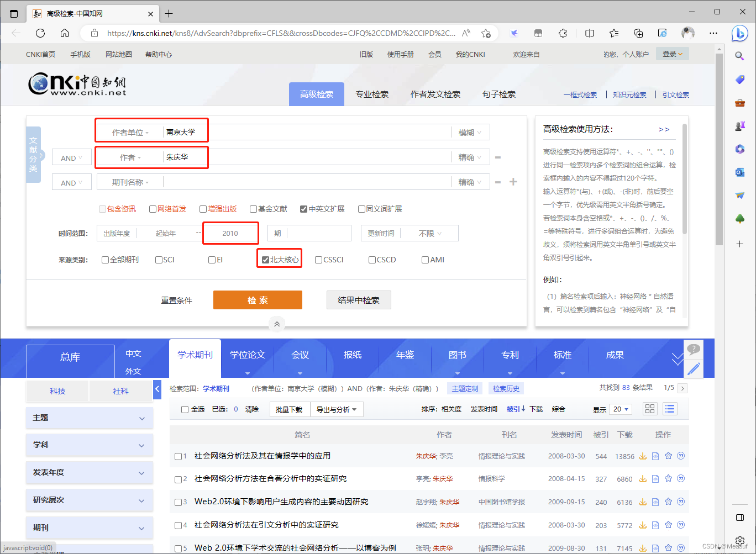Open Collections icon in browser toolbar
The height and width of the screenshot is (554, 756).
click(638, 33)
